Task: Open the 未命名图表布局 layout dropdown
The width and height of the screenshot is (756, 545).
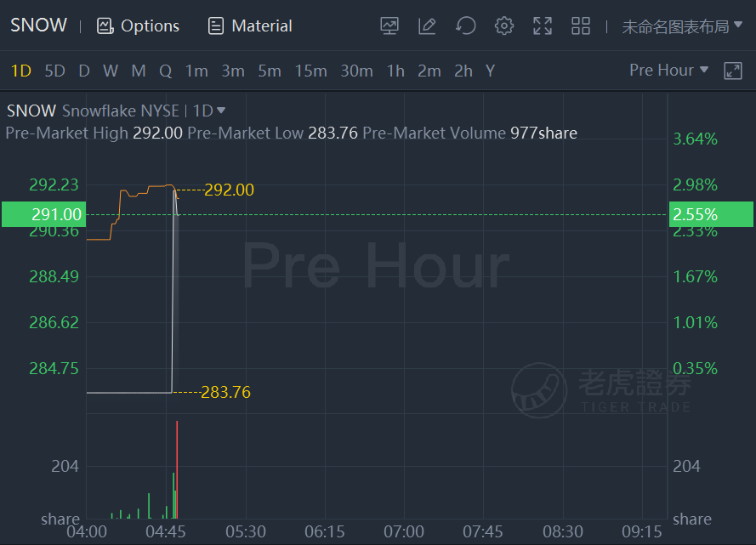Action: point(682,26)
